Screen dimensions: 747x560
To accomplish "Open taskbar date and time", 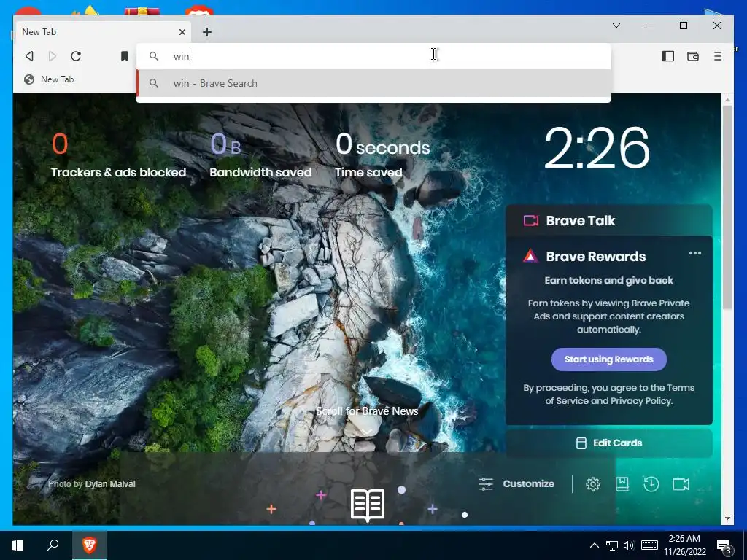I will [684, 545].
